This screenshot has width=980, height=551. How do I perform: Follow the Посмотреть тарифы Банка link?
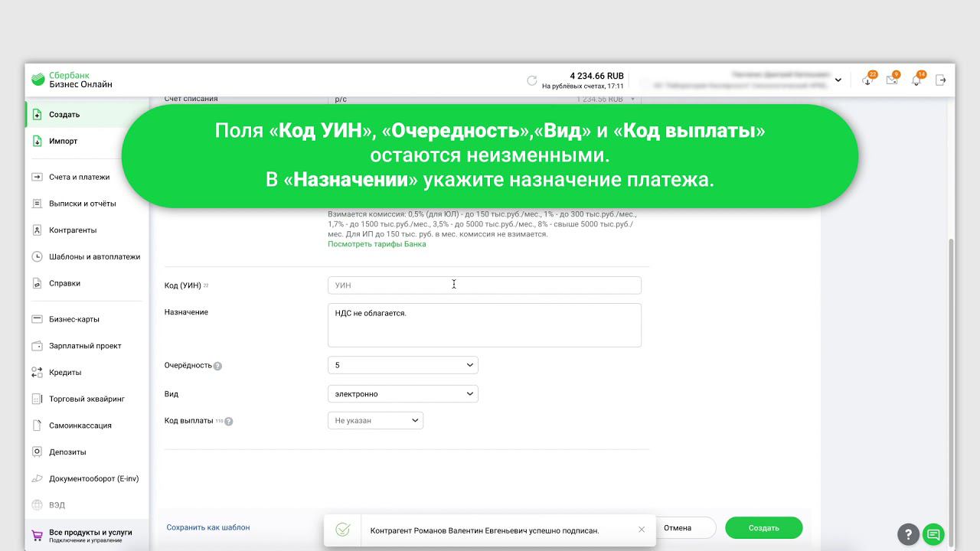point(377,244)
